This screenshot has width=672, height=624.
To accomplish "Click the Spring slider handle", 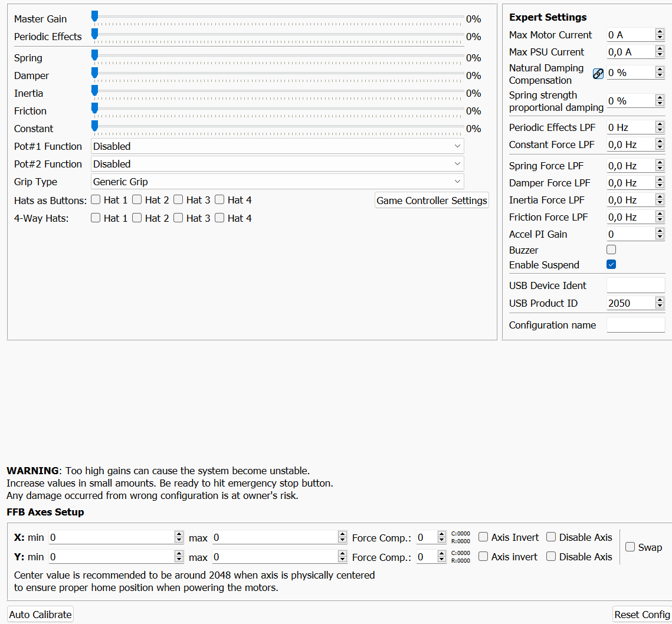I will pos(95,55).
